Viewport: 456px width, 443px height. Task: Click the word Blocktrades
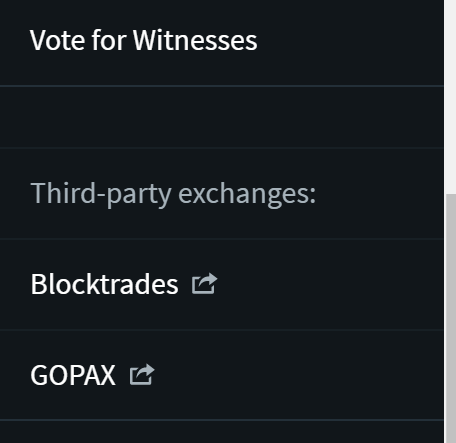[x=104, y=284]
